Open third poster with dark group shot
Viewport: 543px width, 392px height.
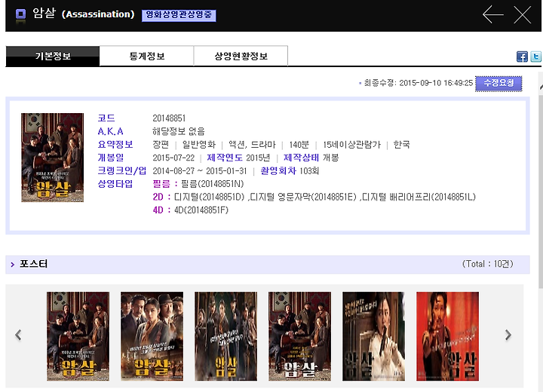225,336
